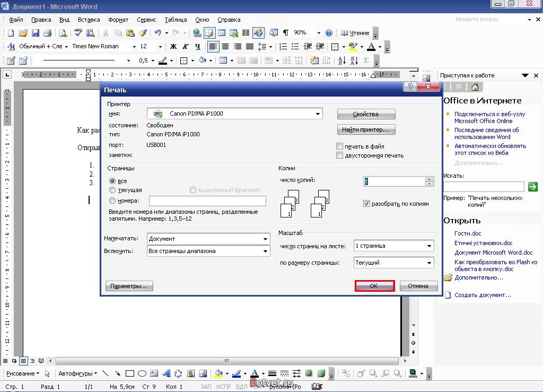The width and height of the screenshot is (543, 392).
Task: Go to task pane Home icon
Action: click(475, 87)
